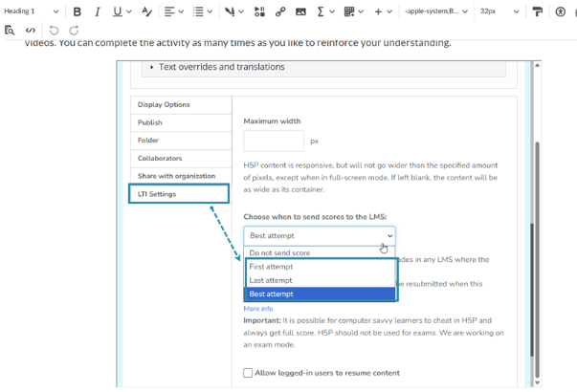The height and width of the screenshot is (392, 577).
Task: Select the highlighted Best attempt option
Action: (320, 294)
